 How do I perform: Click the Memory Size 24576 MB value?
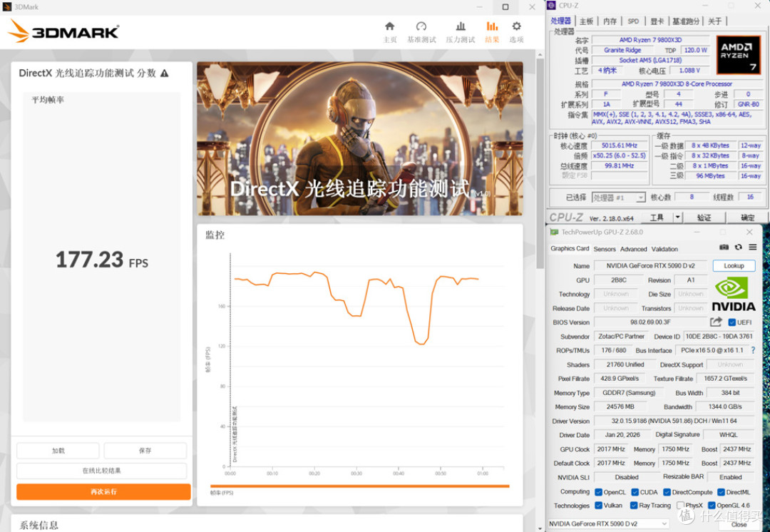point(619,406)
